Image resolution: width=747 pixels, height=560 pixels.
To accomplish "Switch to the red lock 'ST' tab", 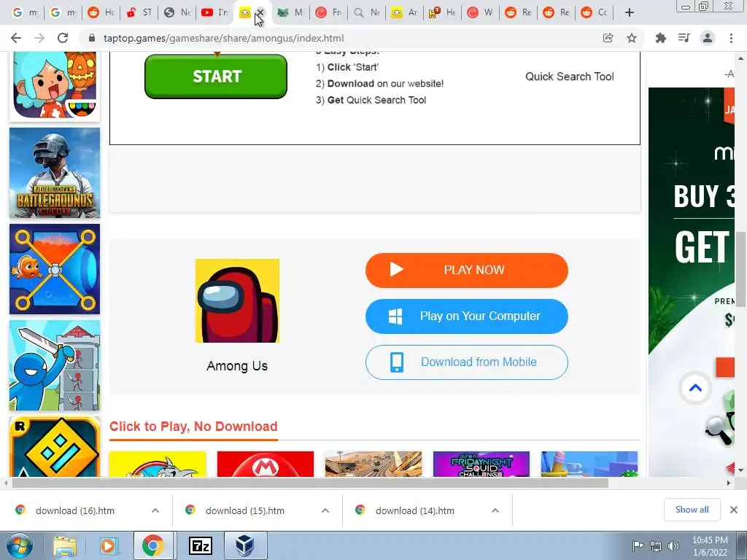I will coord(139,12).
